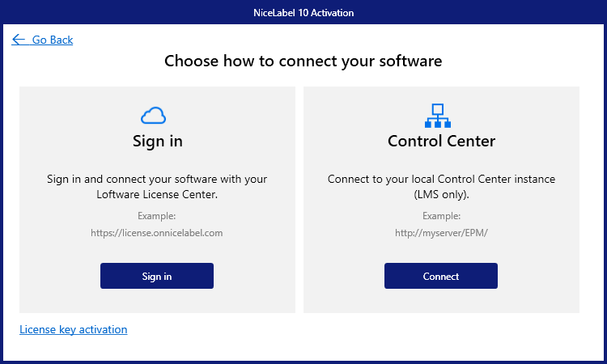Click the Control Center network hierarchy icon

point(437,116)
